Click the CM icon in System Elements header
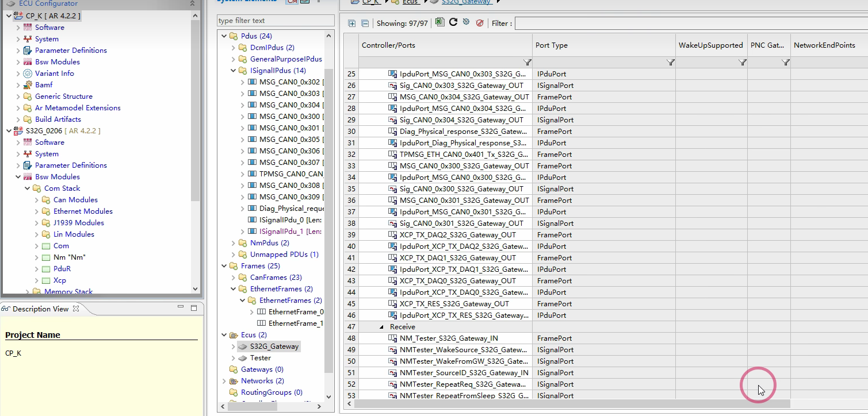Viewport: 868px width, 416px height. click(292, 2)
